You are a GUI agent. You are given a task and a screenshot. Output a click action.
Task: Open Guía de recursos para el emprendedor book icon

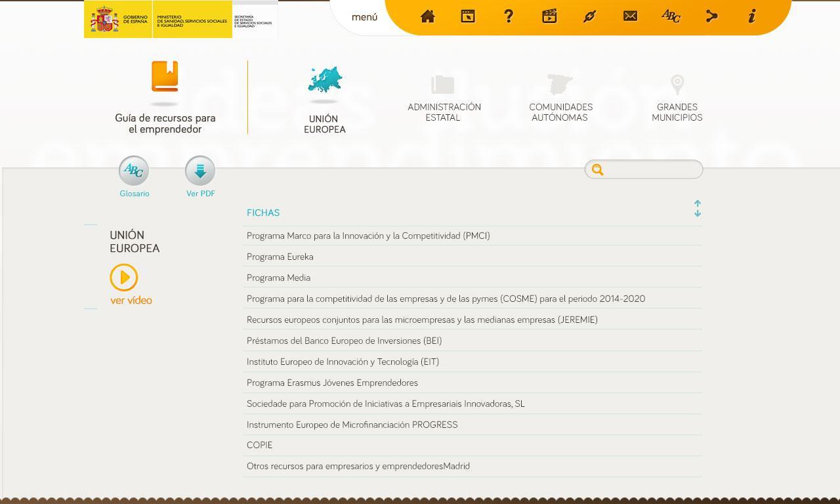(x=165, y=76)
